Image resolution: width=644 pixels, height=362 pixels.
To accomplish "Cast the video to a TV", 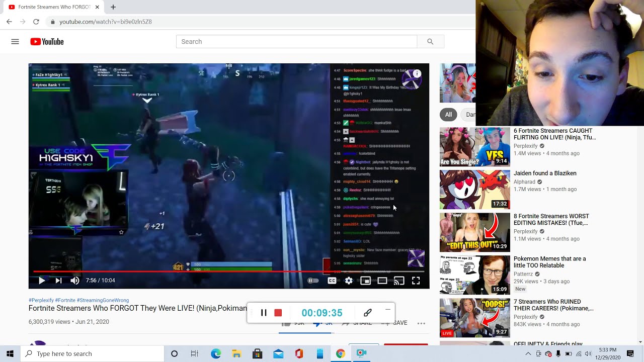I will [399, 281].
